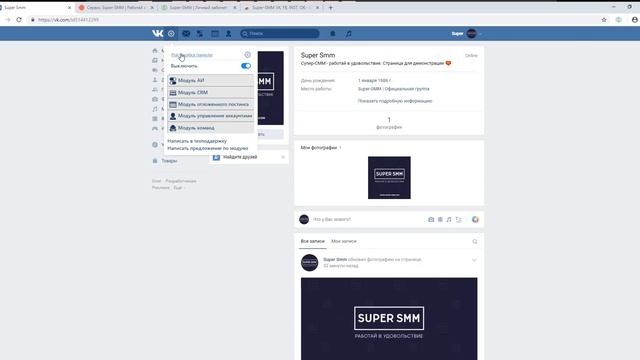
Task: Search wall posts with magnifier icon
Action: click(x=475, y=241)
